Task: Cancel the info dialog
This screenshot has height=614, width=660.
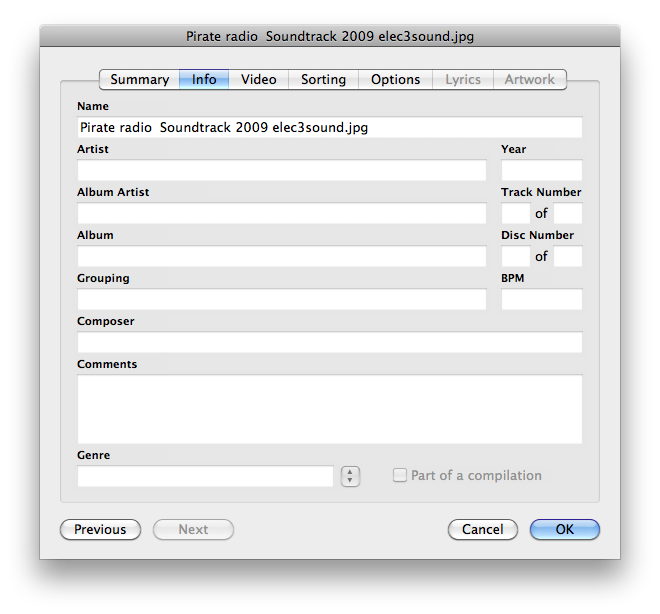Action: click(482, 529)
